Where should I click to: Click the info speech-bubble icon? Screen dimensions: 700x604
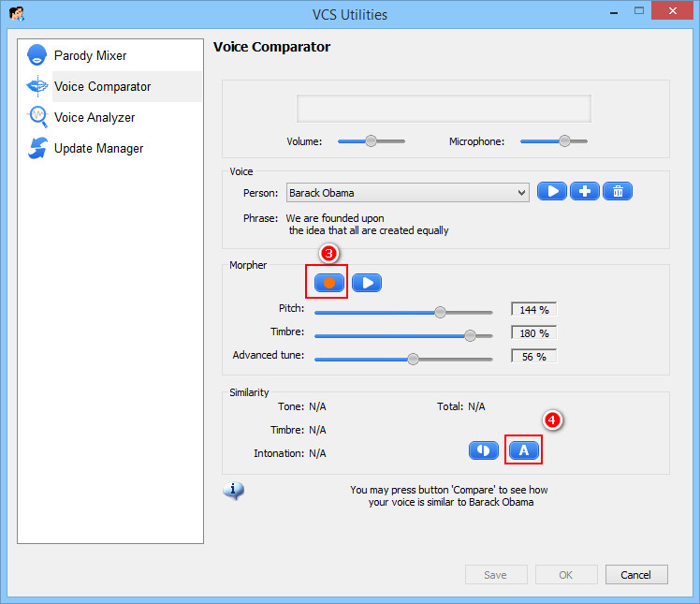point(233,491)
